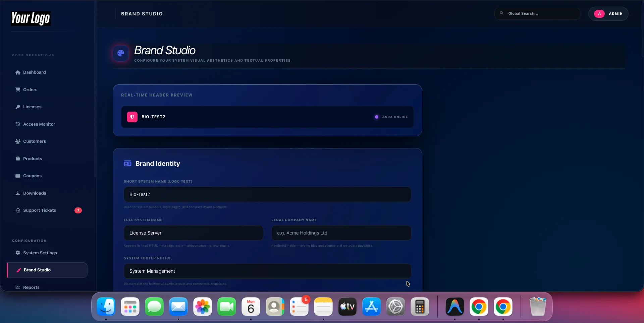Screen dimensions: 644x323
Task: Open the Mail app in dock
Action: 178,307
